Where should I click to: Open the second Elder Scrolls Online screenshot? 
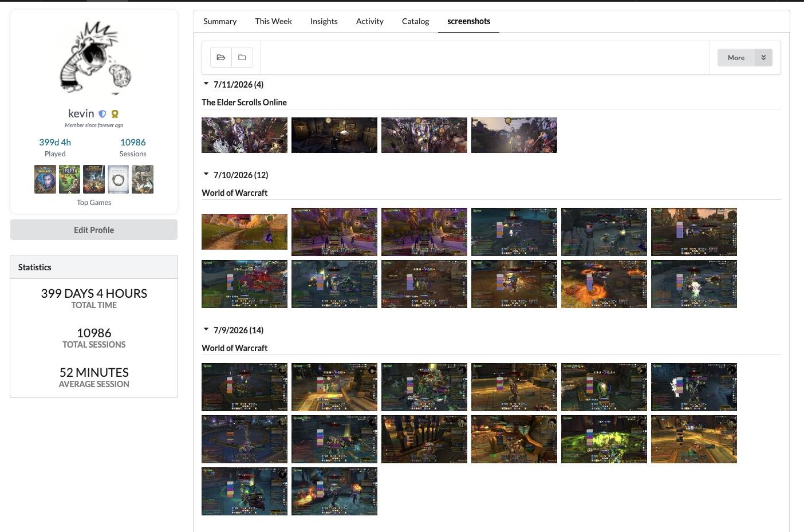point(334,135)
